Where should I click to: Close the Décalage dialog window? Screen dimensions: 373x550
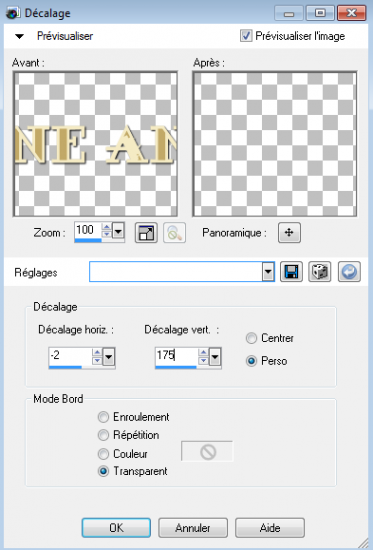click(x=351, y=13)
